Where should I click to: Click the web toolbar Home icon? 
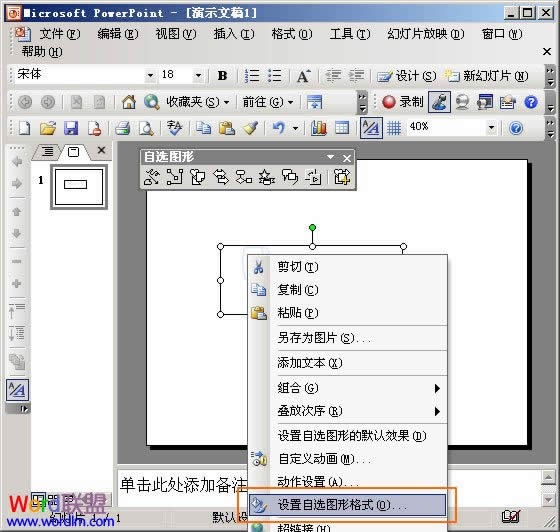point(129,102)
